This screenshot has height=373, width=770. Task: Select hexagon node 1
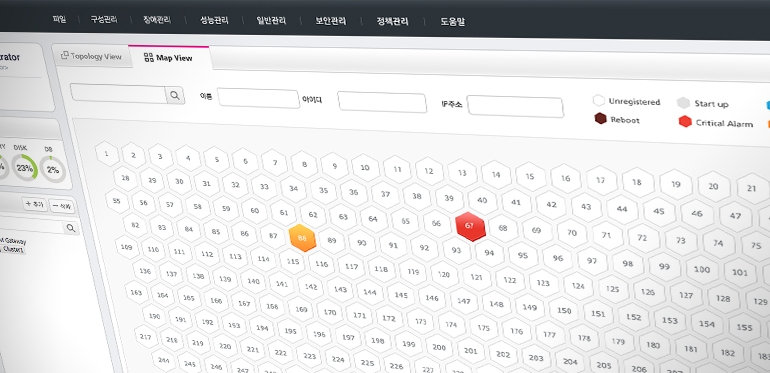click(x=107, y=154)
